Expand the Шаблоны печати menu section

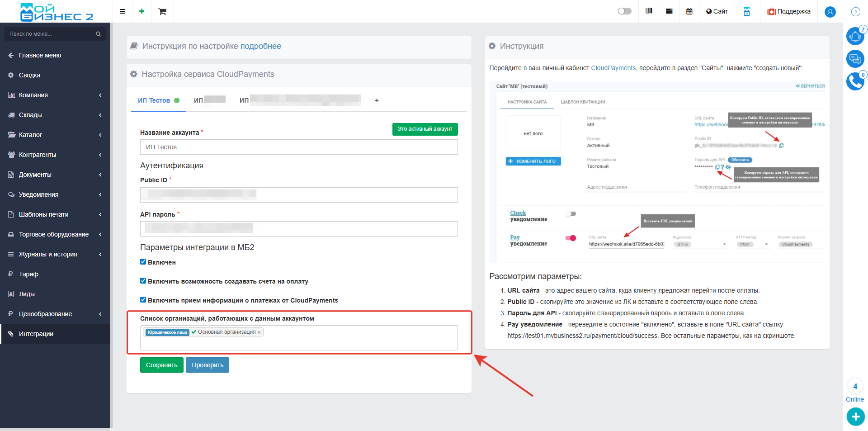coord(55,214)
